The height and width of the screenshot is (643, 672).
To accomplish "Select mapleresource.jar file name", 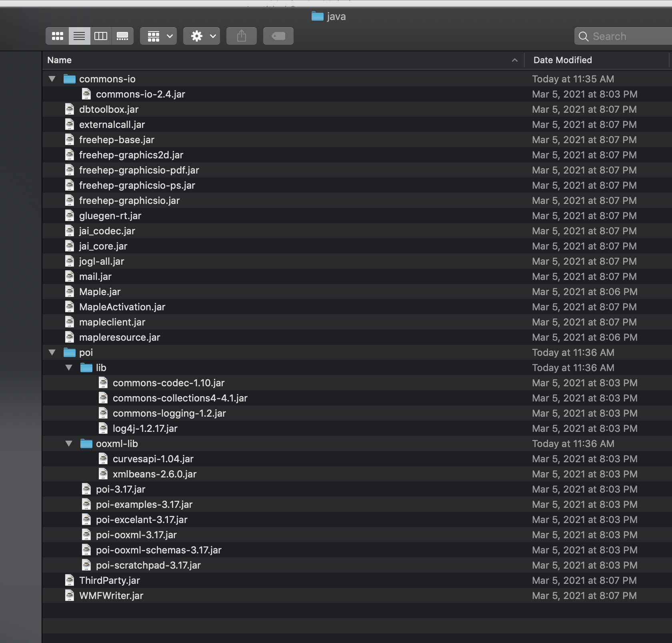I will click(120, 337).
